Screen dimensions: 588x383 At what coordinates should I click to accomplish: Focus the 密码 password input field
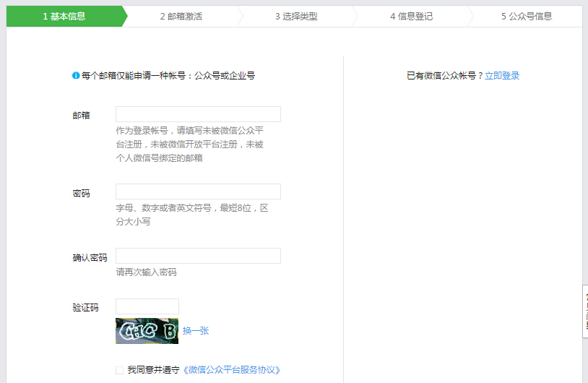[198, 191]
